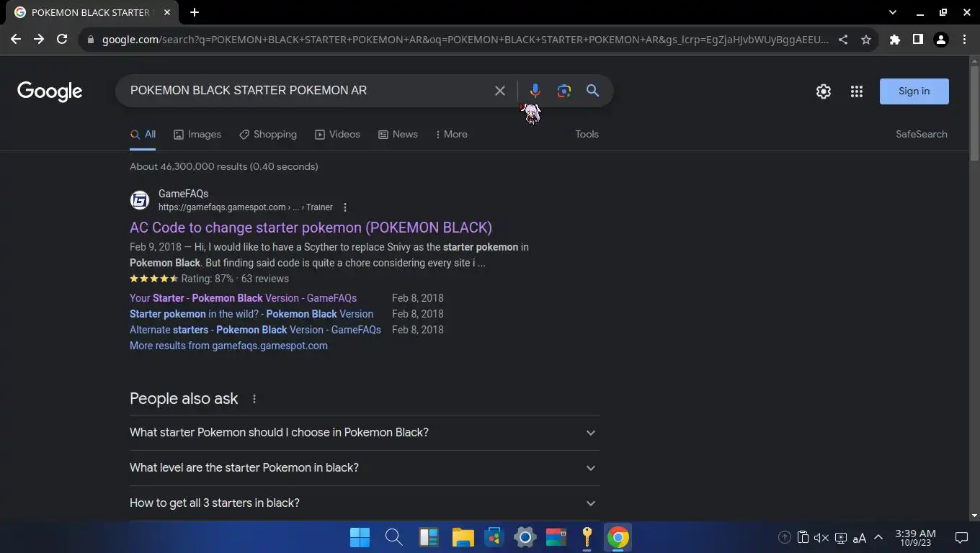Image resolution: width=980 pixels, height=553 pixels.
Task: Expand How to get all 3 starters question
Action: click(364, 503)
